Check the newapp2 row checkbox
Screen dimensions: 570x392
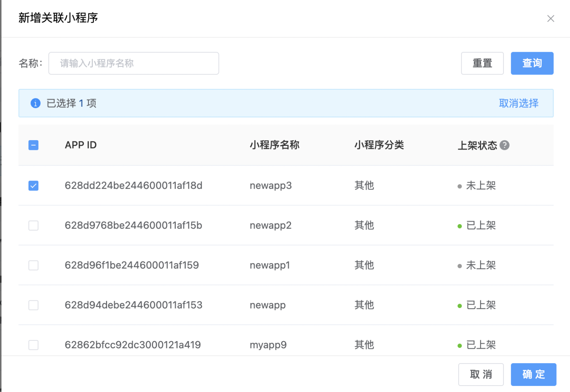pyautogui.click(x=33, y=226)
